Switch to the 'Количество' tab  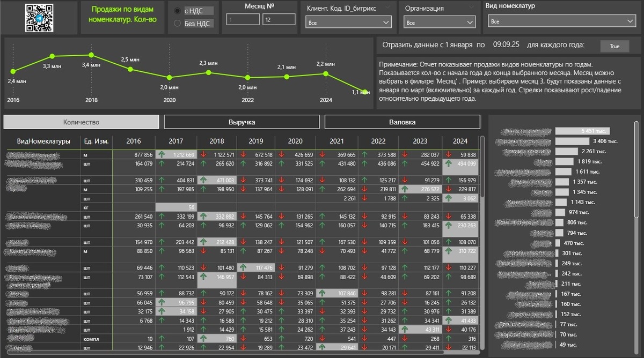tap(80, 122)
